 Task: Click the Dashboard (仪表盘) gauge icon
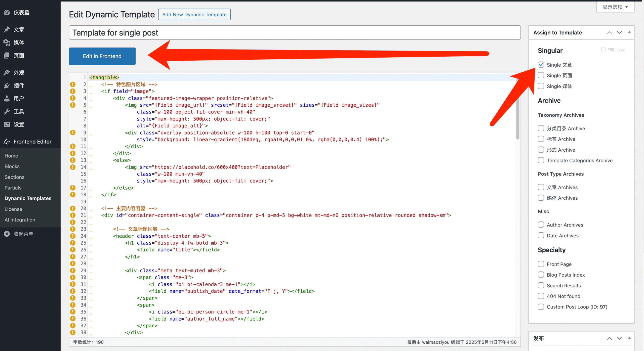coord(7,12)
